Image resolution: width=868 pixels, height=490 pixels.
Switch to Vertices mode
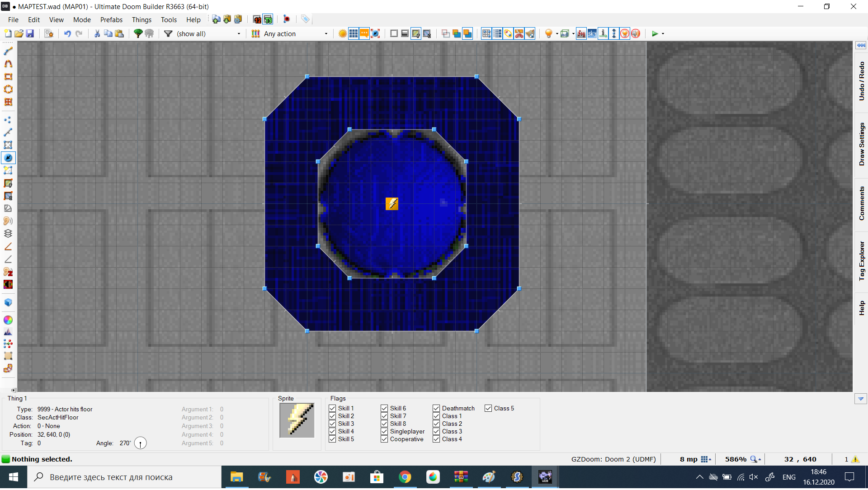tap(8, 120)
